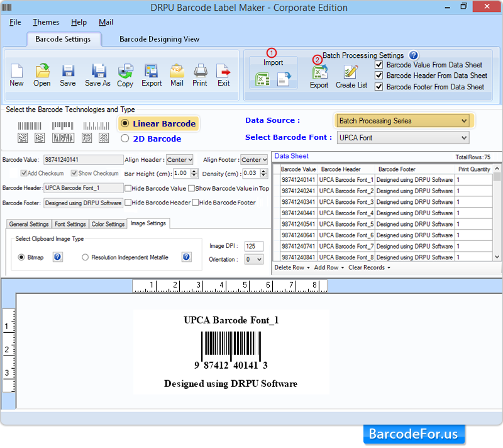
Task: Click batch Export to Excel icon
Action: (x=319, y=72)
